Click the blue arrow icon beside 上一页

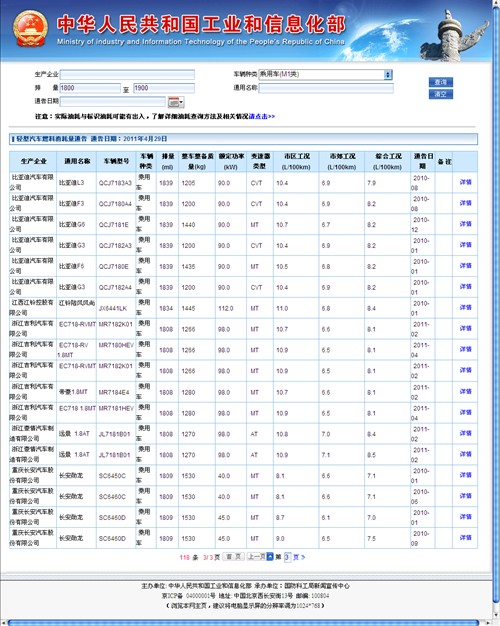click(270, 557)
